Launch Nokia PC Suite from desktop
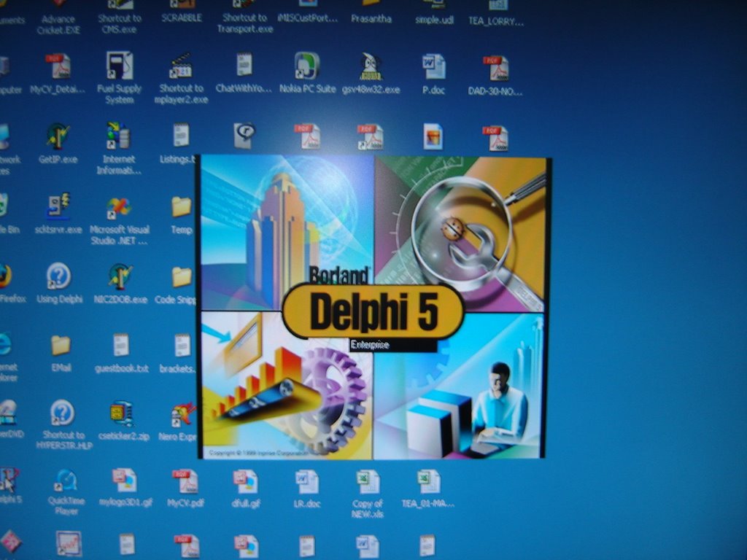The image size is (747, 560). coord(307,66)
